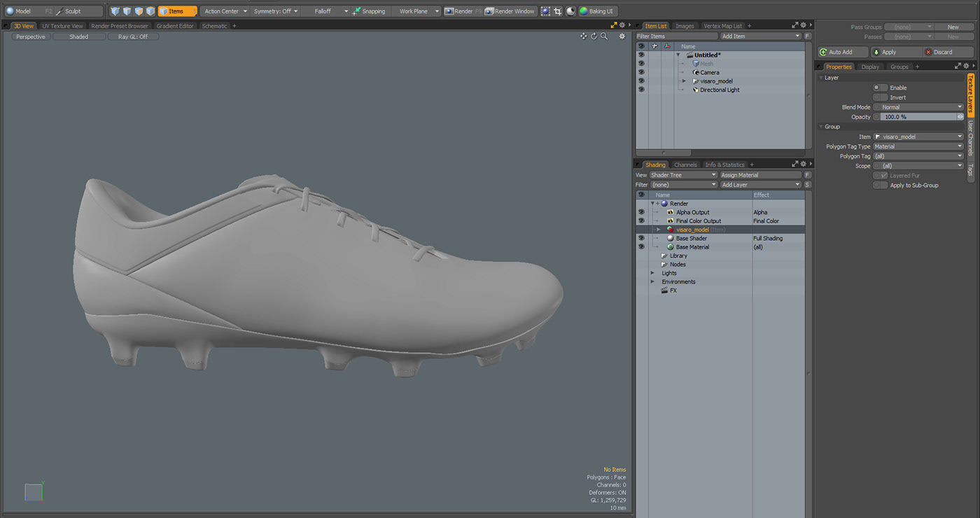Open the Channels tab

click(x=685, y=164)
